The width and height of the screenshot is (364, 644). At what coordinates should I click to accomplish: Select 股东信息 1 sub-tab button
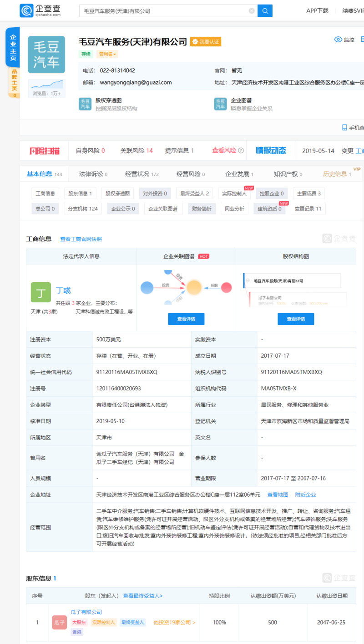(80, 194)
